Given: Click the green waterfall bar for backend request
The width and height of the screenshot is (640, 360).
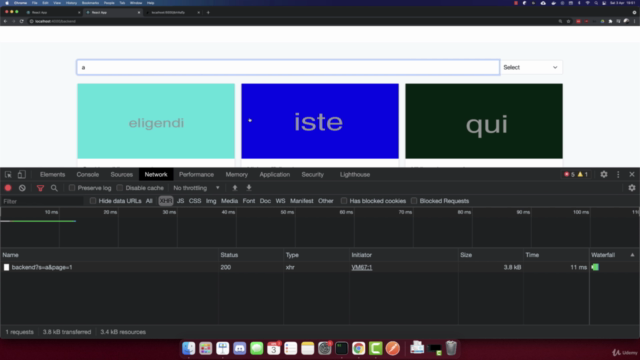Looking at the screenshot, I should pyautogui.click(x=596, y=267).
